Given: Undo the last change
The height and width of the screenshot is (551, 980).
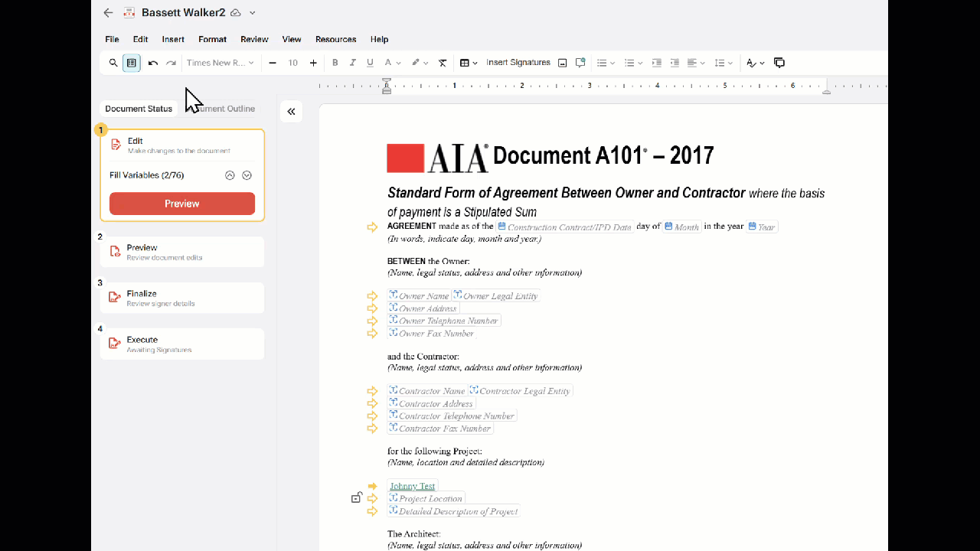Looking at the screenshot, I should (x=153, y=63).
